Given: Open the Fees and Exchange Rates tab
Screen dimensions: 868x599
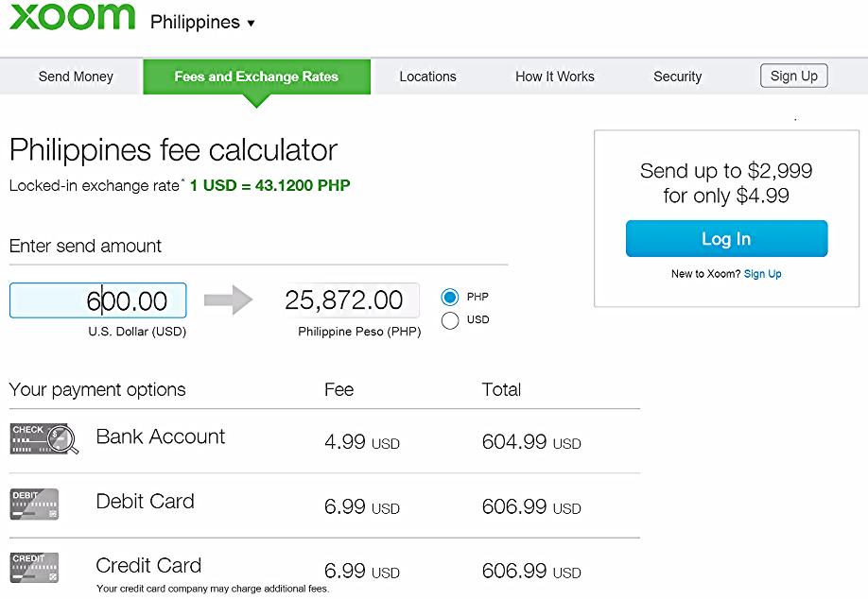Looking at the screenshot, I should coord(256,77).
